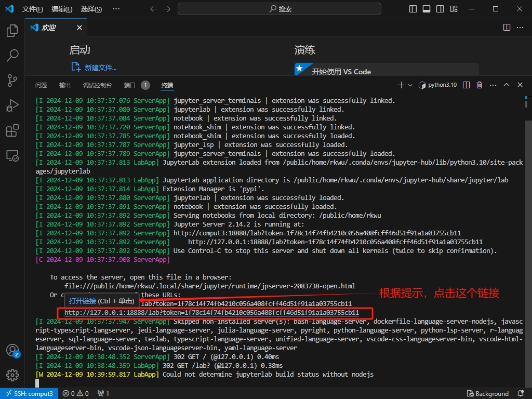Split the terminal pane
The image size is (532, 399).
[467, 85]
